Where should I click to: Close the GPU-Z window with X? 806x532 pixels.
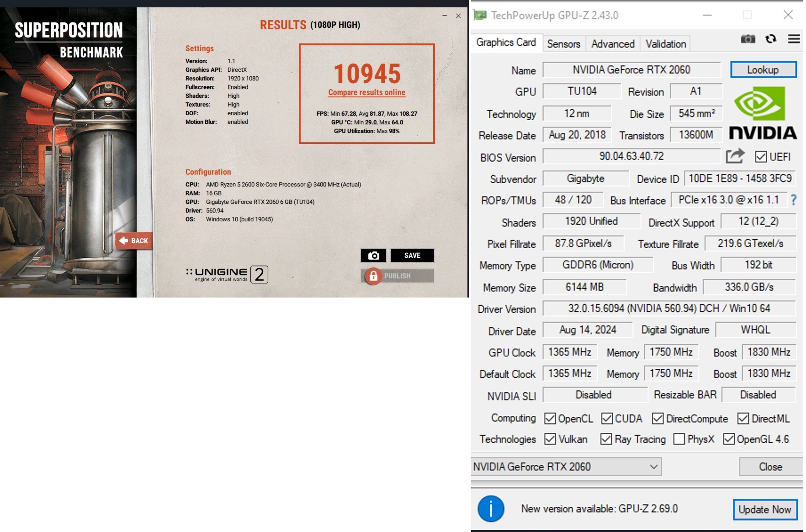[788, 15]
